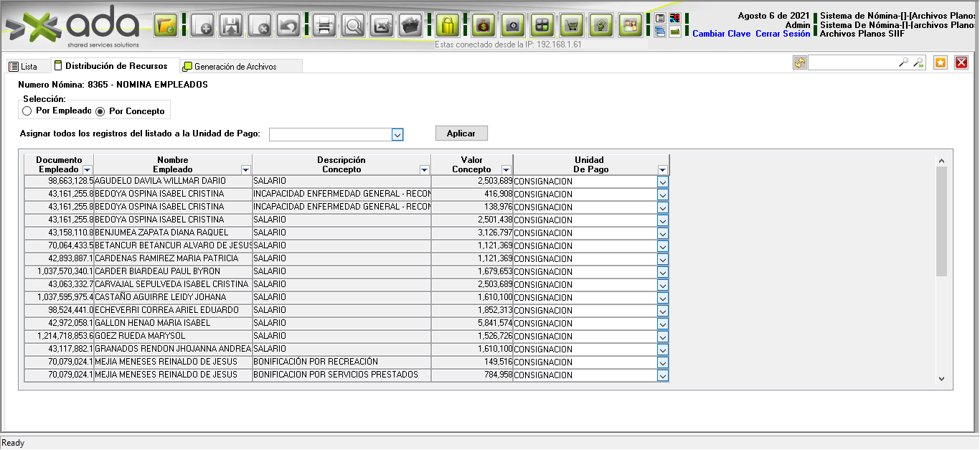Click the orange star favorites icon
980x450 pixels.
941,62
